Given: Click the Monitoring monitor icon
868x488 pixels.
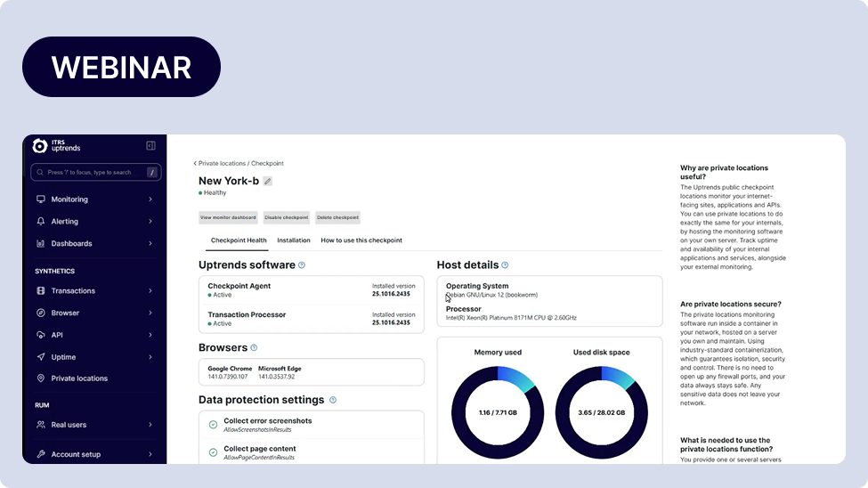Looking at the screenshot, I should [x=40, y=199].
